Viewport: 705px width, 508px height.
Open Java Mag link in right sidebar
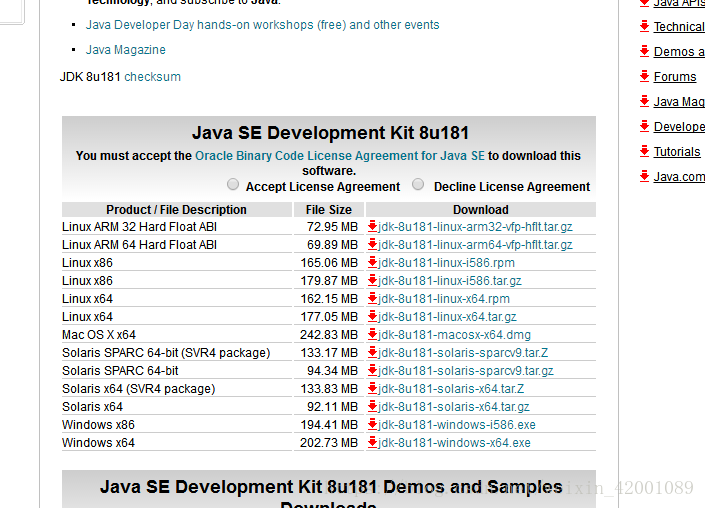(x=679, y=102)
